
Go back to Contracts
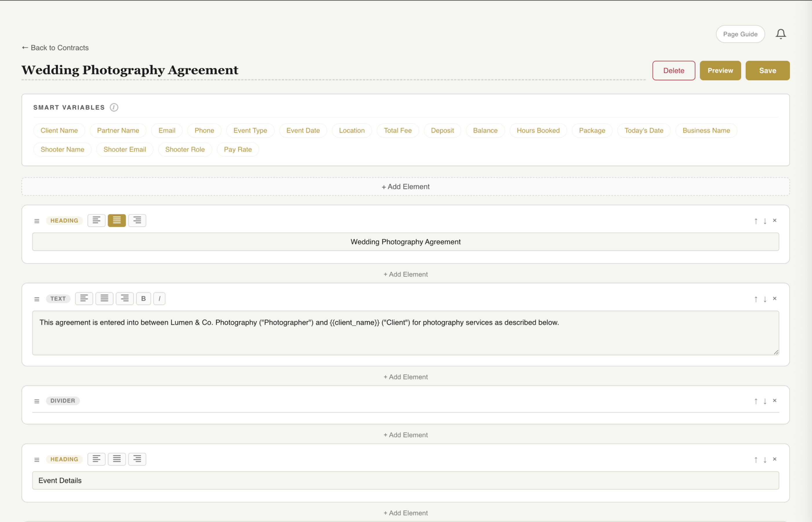pos(55,48)
